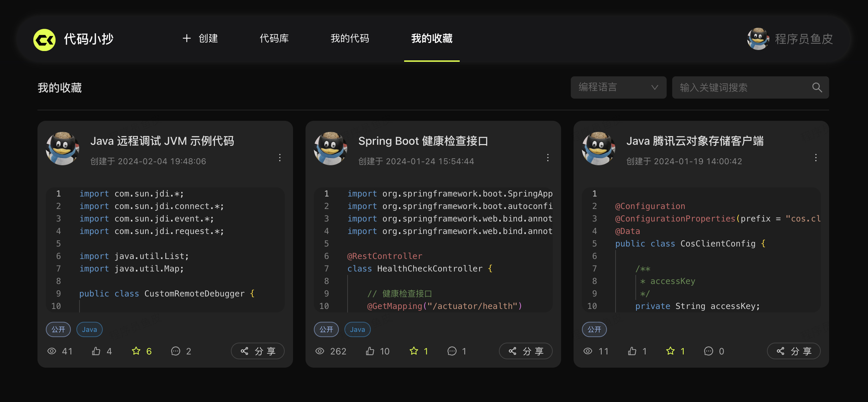Click 分享 button on 腾讯云对象存储 card
The image size is (868, 402).
[x=794, y=351]
